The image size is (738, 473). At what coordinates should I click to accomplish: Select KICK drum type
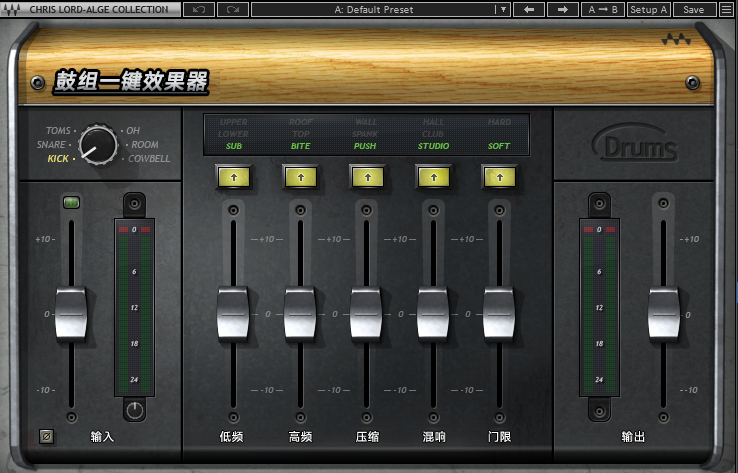pos(58,159)
